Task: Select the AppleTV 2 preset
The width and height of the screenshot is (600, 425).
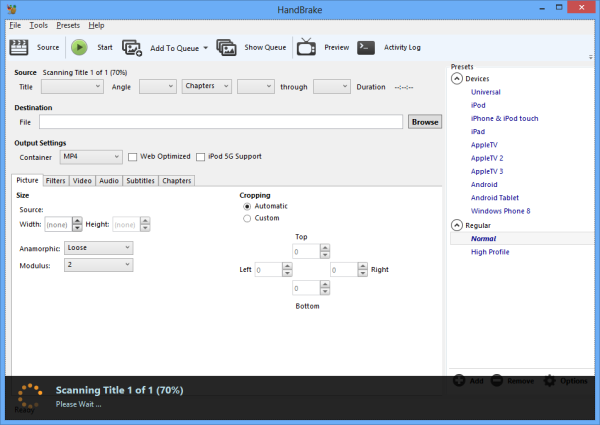Action: pos(487,158)
